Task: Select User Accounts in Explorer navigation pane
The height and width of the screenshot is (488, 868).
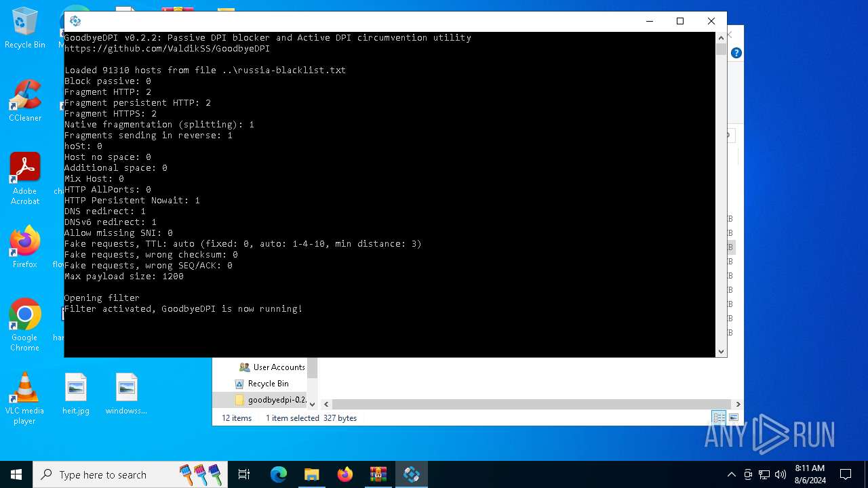Action: click(272, 367)
